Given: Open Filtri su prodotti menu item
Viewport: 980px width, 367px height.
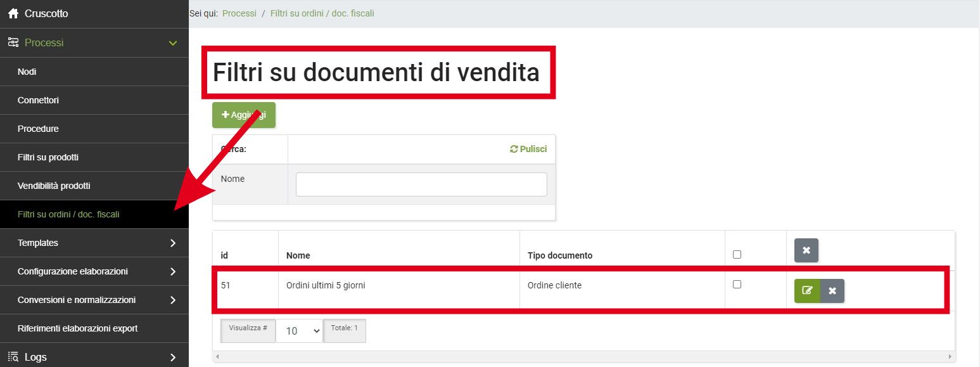Looking at the screenshot, I should coord(48,157).
